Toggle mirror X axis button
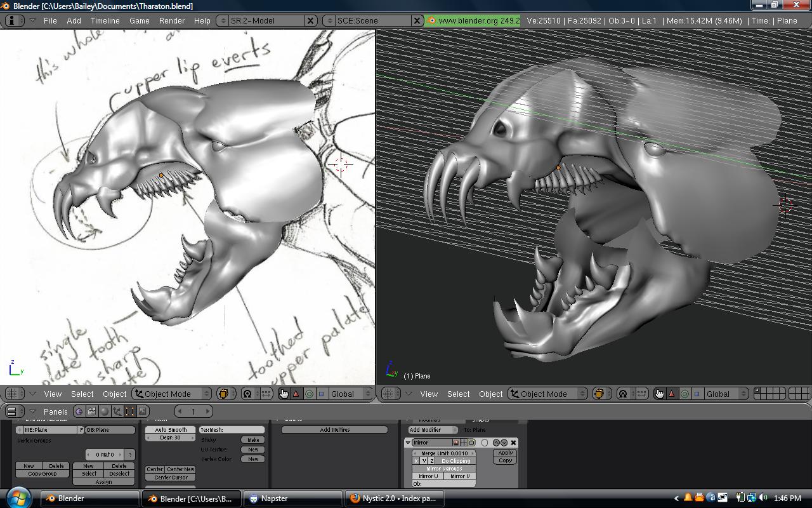 416,461
